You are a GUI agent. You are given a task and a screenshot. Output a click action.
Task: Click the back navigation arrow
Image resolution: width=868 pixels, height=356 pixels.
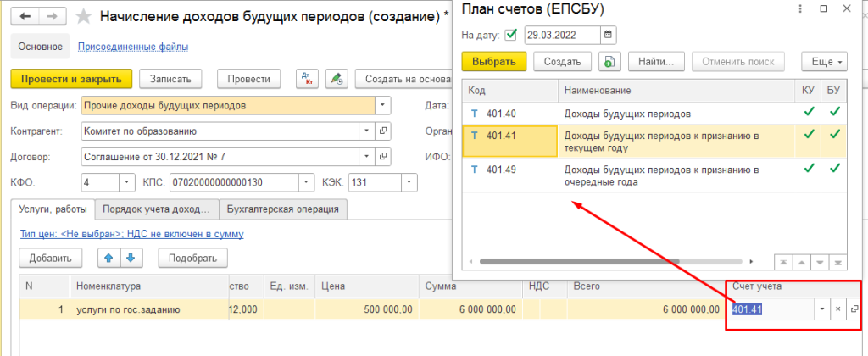(x=25, y=16)
